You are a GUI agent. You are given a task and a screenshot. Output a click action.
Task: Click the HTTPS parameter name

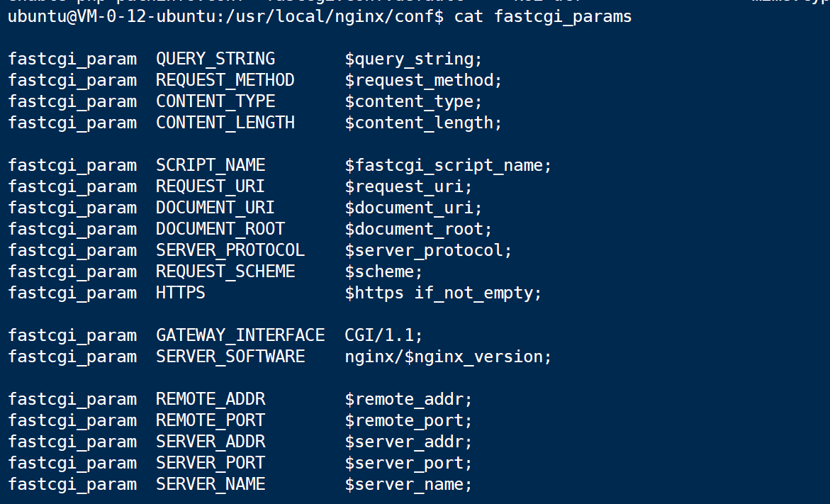[x=181, y=292]
